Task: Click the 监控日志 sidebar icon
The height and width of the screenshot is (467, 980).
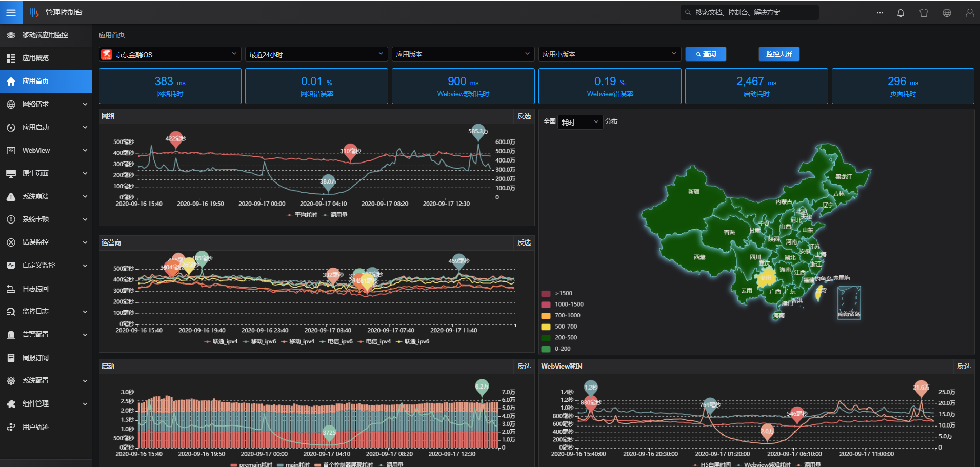Action: click(x=11, y=312)
